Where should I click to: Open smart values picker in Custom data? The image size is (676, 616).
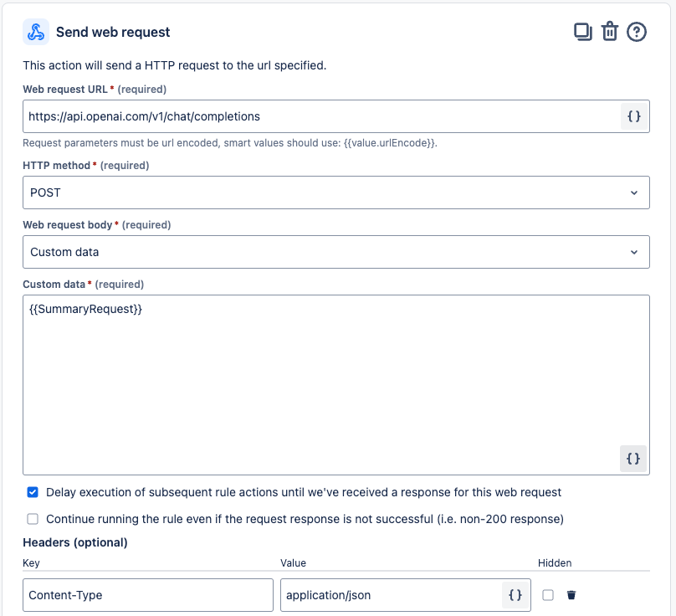(632, 459)
